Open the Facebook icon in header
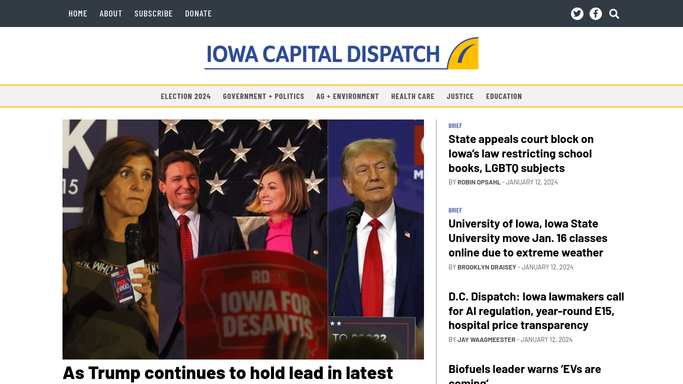 coord(595,14)
